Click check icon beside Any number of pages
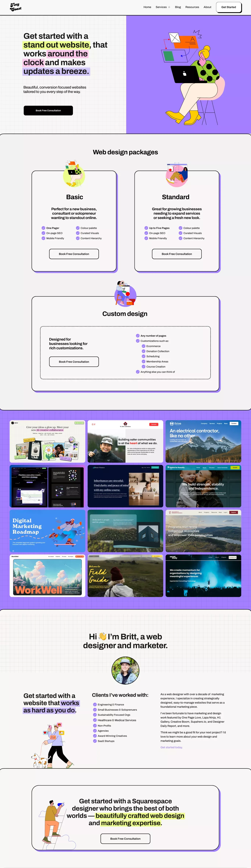Viewport: 251px width, 868px height. point(138,336)
